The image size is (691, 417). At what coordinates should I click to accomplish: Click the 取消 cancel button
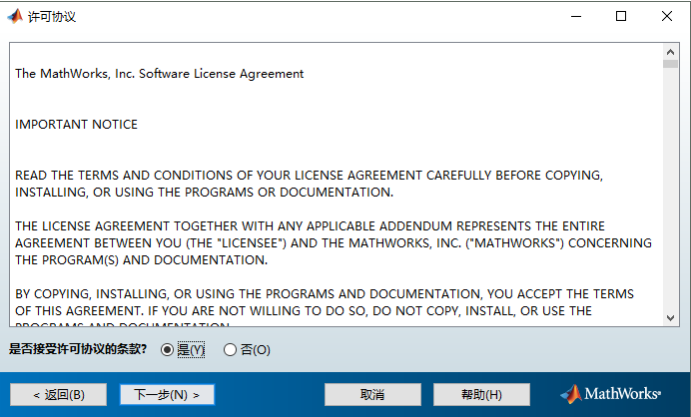pyautogui.click(x=373, y=395)
